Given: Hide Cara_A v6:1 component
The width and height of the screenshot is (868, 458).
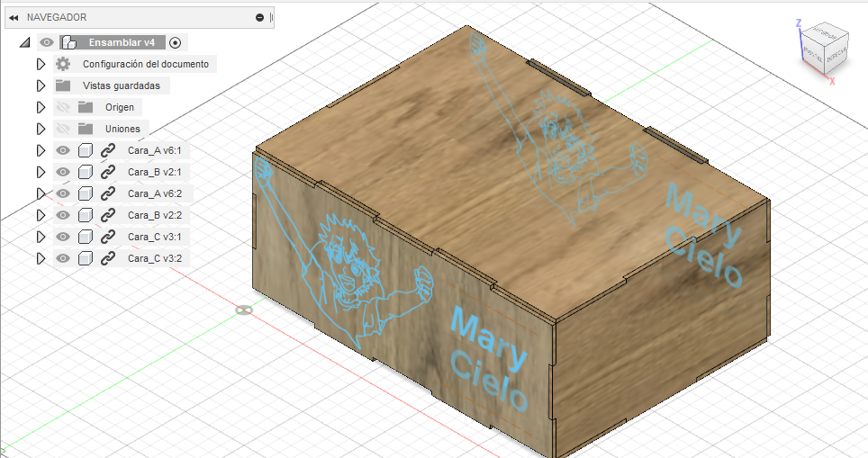Looking at the screenshot, I should (x=63, y=150).
